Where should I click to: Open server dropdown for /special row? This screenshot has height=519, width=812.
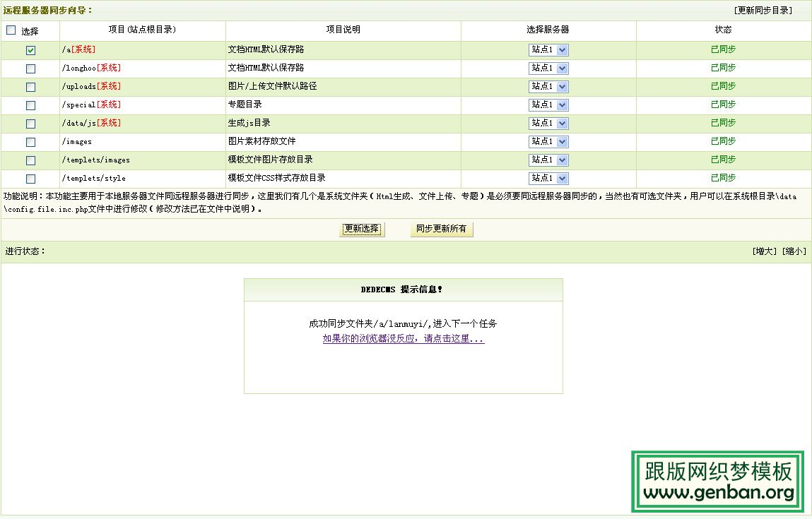pos(548,105)
